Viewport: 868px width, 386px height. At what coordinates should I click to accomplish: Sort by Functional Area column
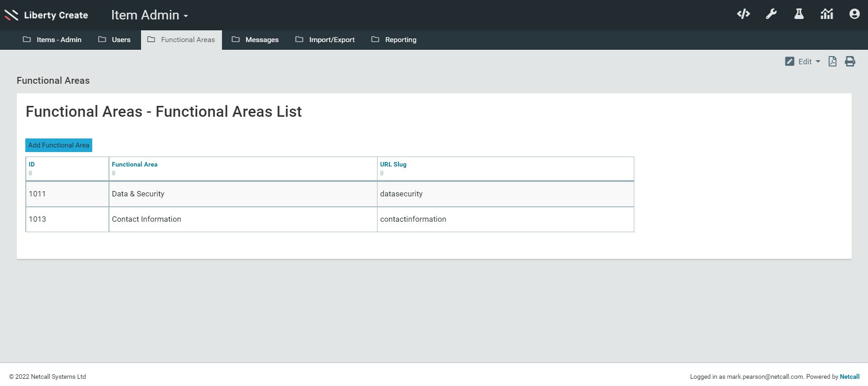point(134,165)
